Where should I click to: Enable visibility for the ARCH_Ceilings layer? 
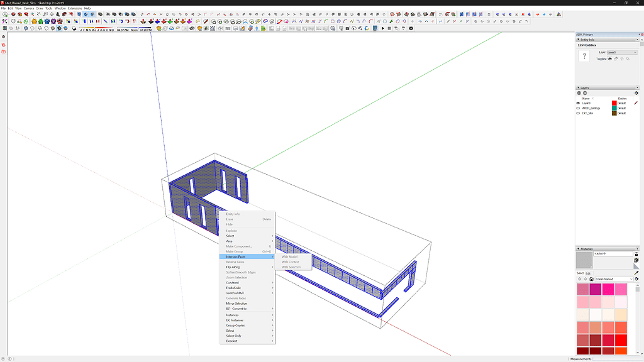[x=578, y=107]
